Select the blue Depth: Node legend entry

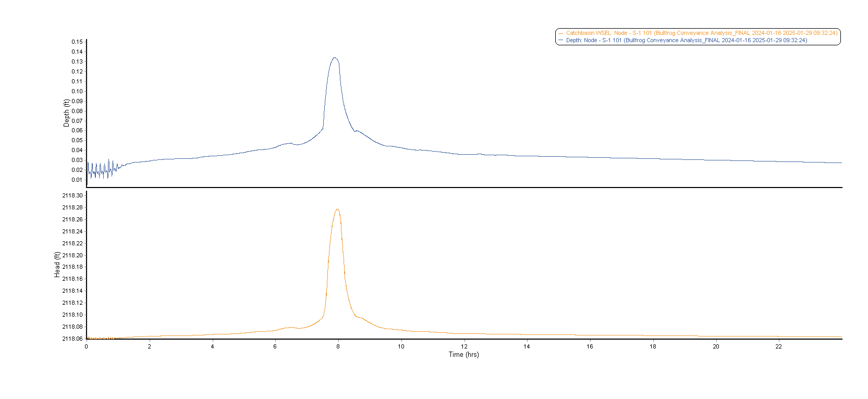[682, 40]
